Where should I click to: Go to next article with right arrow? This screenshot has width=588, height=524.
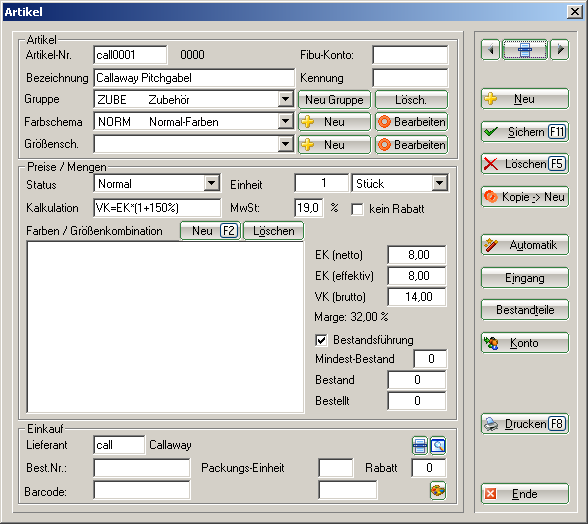click(x=560, y=50)
